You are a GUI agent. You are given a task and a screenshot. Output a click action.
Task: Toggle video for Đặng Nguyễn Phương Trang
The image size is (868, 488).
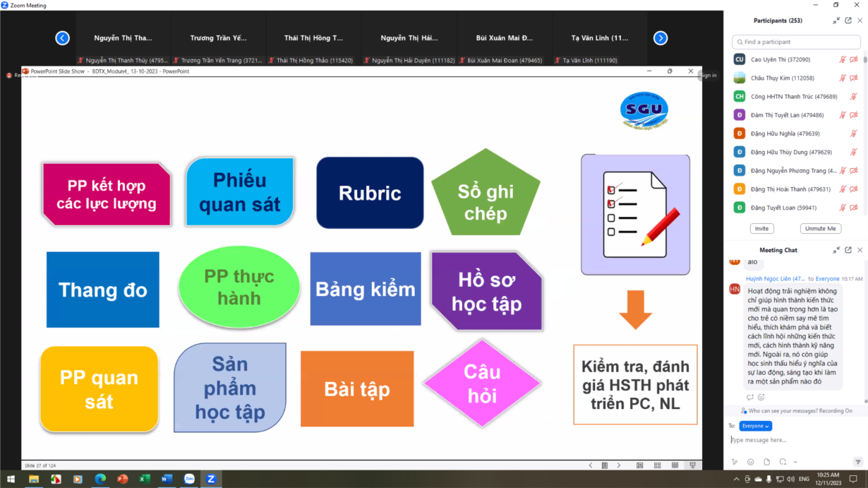pos(854,170)
